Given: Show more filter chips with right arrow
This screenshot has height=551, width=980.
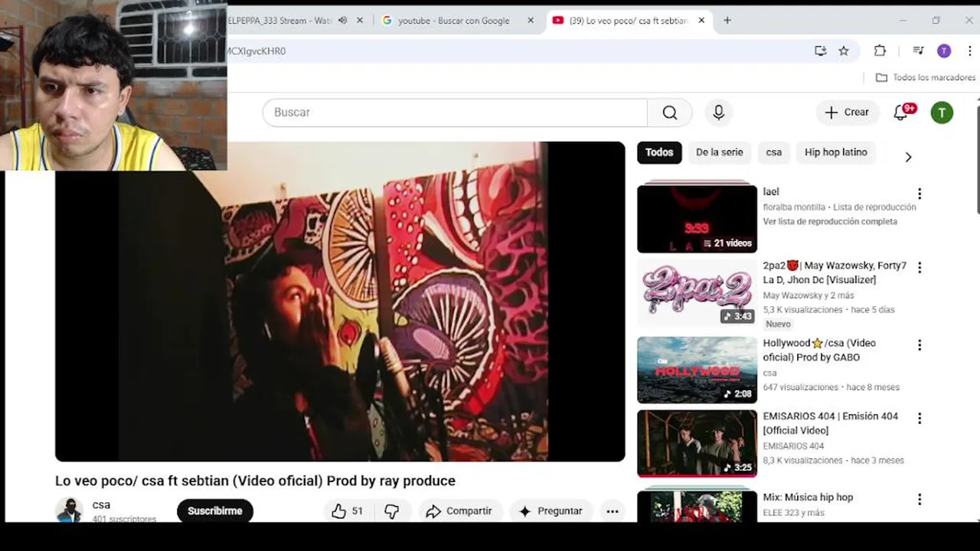Looking at the screenshot, I should (x=908, y=157).
